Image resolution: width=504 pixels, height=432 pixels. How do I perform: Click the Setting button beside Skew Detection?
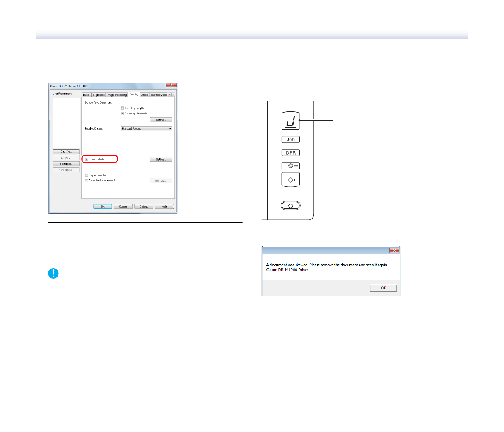click(x=161, y=160)
